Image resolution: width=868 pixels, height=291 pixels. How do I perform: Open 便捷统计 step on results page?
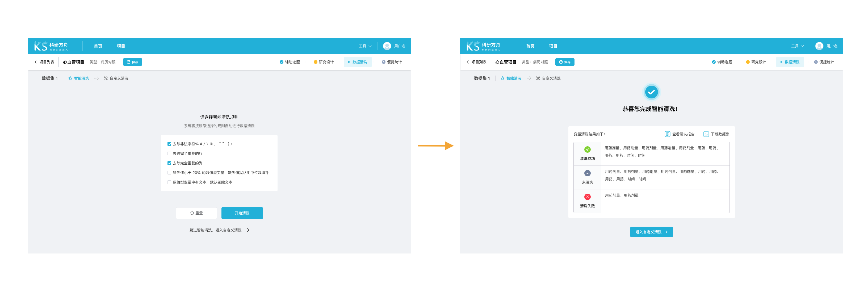(x=824, y=62)
